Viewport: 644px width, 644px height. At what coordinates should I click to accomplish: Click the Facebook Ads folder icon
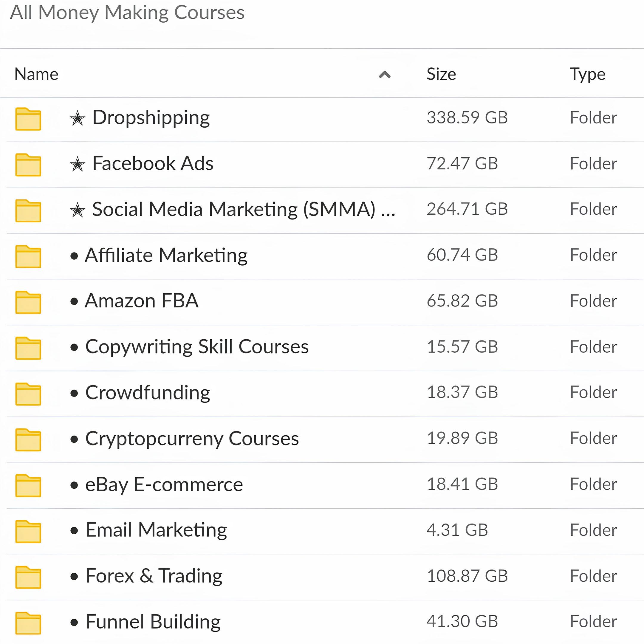pyautogui.click(x=28, y=165)
